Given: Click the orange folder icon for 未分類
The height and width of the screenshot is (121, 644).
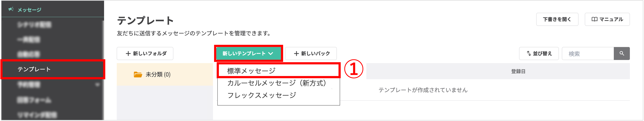Looking at the screenshot, I should tap(138, 75).
